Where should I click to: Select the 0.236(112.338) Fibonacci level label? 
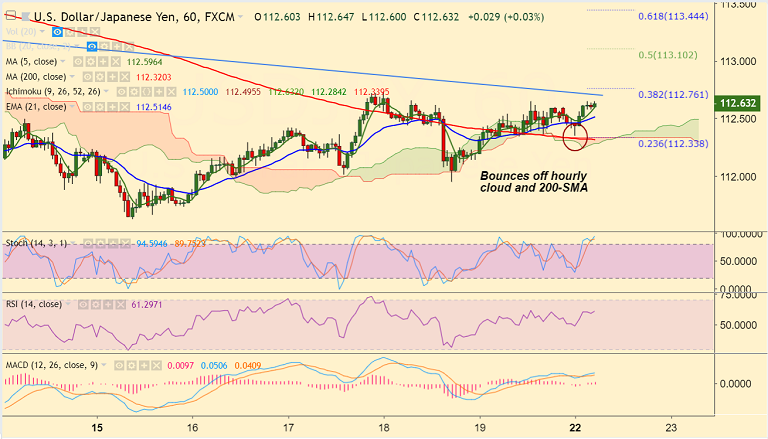pyautogui.click(x=673, y=144)
